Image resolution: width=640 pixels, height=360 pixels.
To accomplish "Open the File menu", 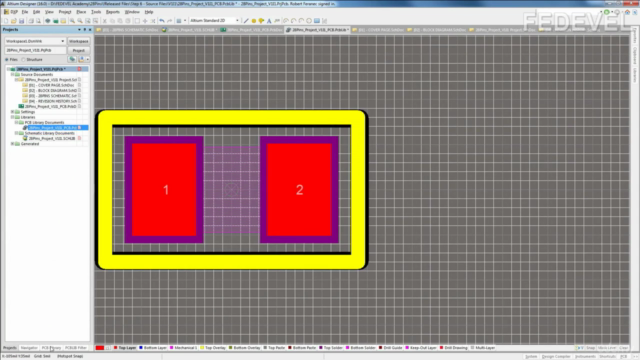I will (x=24, y=12).
